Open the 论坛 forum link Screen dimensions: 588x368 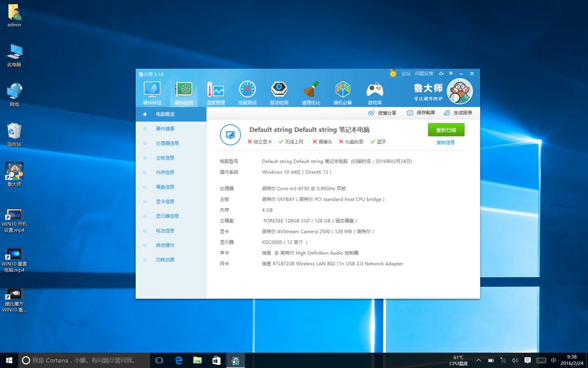click(x=406, y=74)
